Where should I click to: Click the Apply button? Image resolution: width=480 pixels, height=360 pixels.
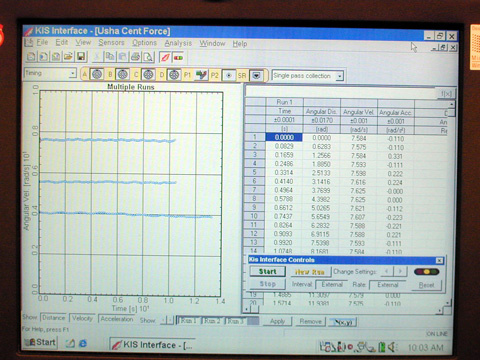coord(278,321)
